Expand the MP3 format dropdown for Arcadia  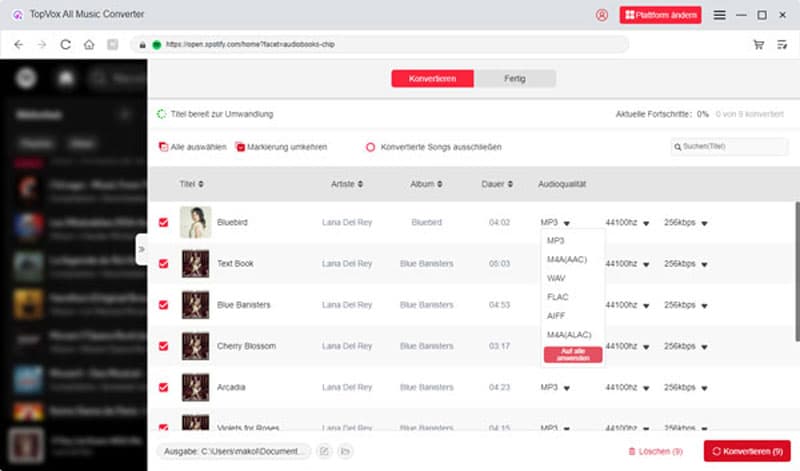pos(567,387)
